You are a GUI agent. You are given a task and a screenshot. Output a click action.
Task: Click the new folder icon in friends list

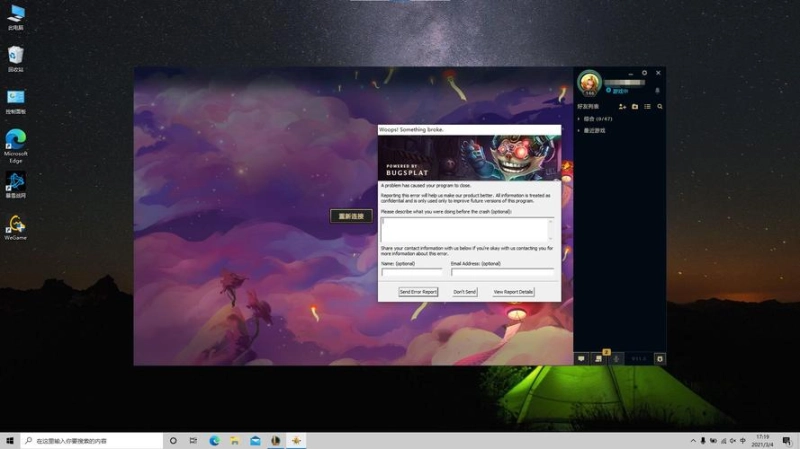click(x=635, y=107)
